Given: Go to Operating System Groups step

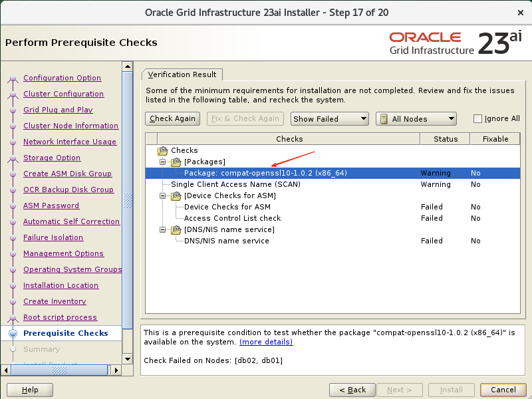Looking at the screenshot, I should point(72,269).
